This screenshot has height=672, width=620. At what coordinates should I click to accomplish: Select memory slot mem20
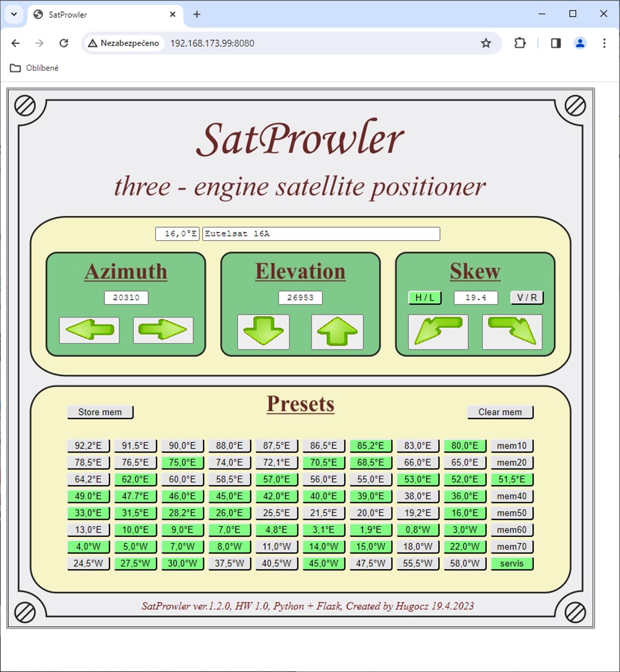[512, 462]
